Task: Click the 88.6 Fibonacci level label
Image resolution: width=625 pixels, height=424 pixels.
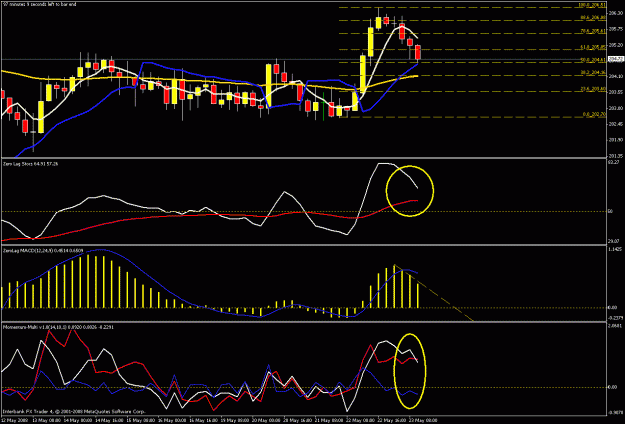Action: pyautogui.click(x=593, y=18)
